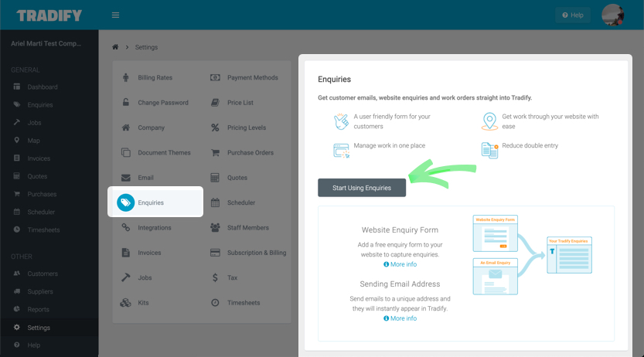
Task: Open Subscription & Billing settings
Action: pos(257,253)
